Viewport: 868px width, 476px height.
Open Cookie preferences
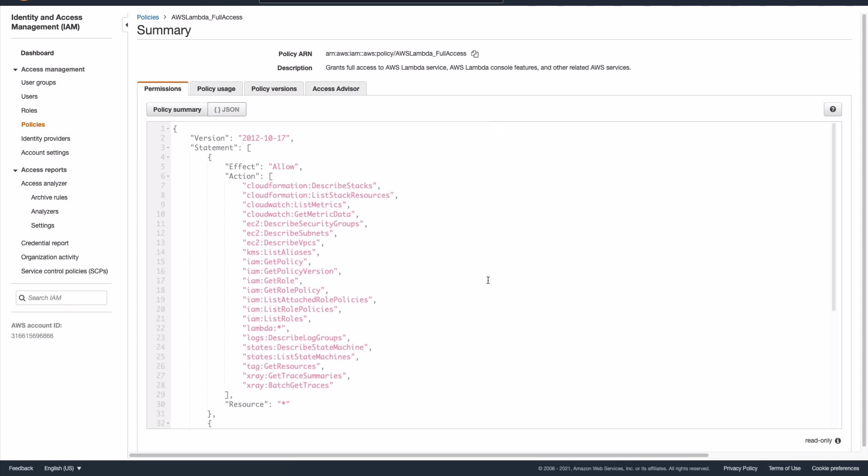(835, 468)
